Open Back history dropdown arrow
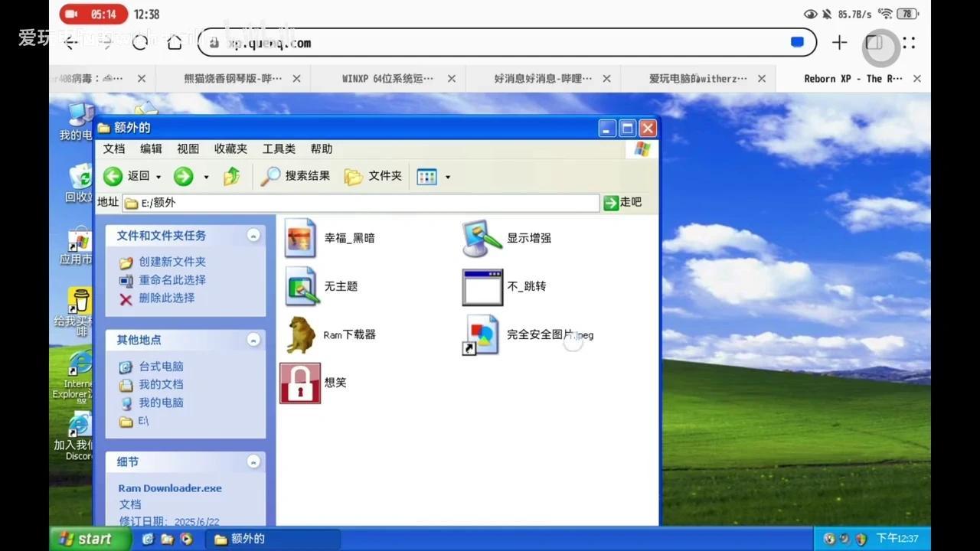The width and height of the screenshot is (980, 551). pyautogui.click(x=158, y=178)
